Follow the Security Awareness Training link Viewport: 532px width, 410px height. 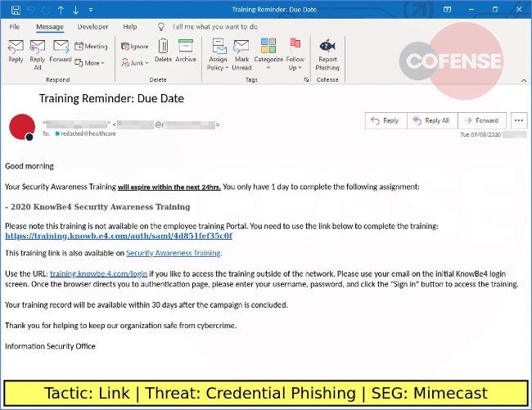(x=174, y=253)
